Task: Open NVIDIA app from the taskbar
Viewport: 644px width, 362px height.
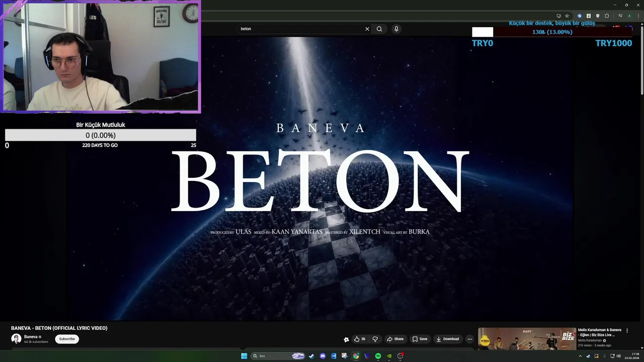Action: point(389,356)
